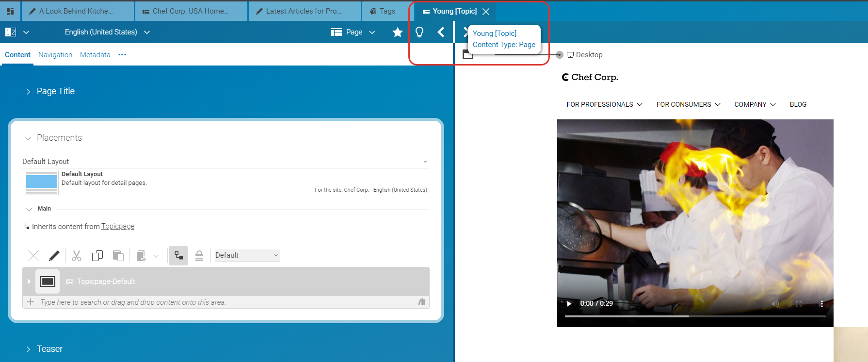Switch to the Navigation form tab

[55, 55]
